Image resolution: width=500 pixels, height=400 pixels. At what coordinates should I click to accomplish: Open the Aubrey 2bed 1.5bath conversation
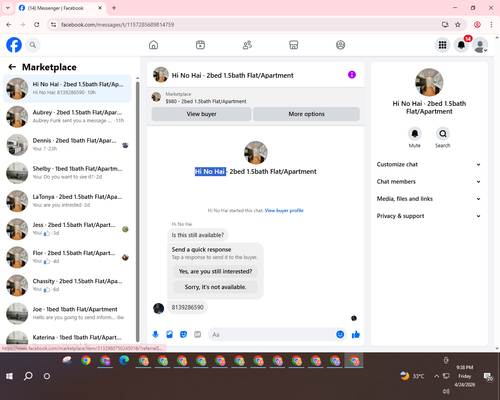click(68, 116)
